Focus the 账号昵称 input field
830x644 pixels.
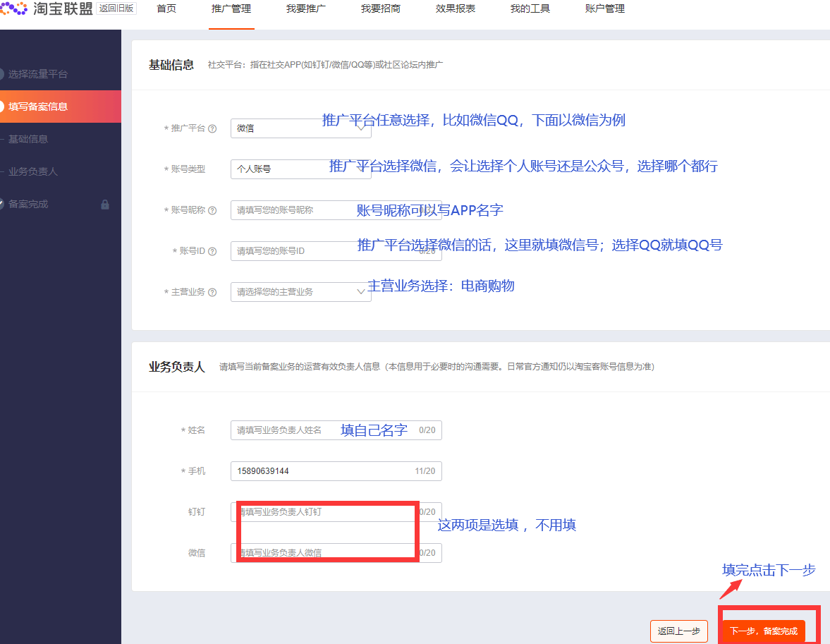[336, 210]
